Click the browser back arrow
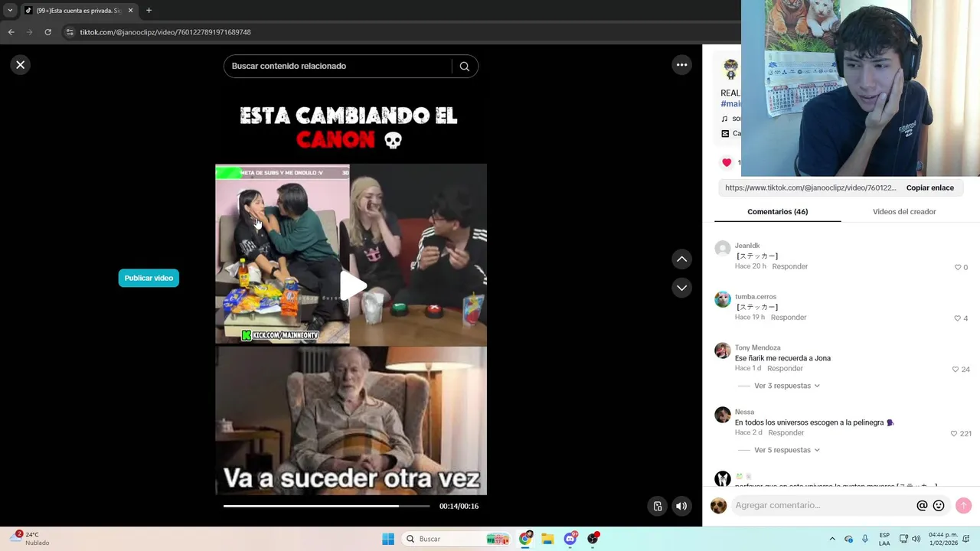Viewport: 980px width, 551px height. pos(11,32)
